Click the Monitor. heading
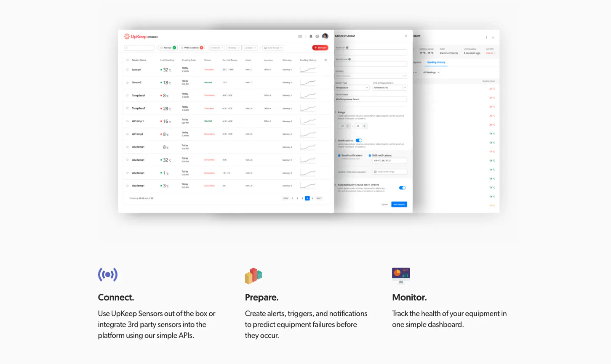This screenshot has height=364, width=611. coord(409,298)
